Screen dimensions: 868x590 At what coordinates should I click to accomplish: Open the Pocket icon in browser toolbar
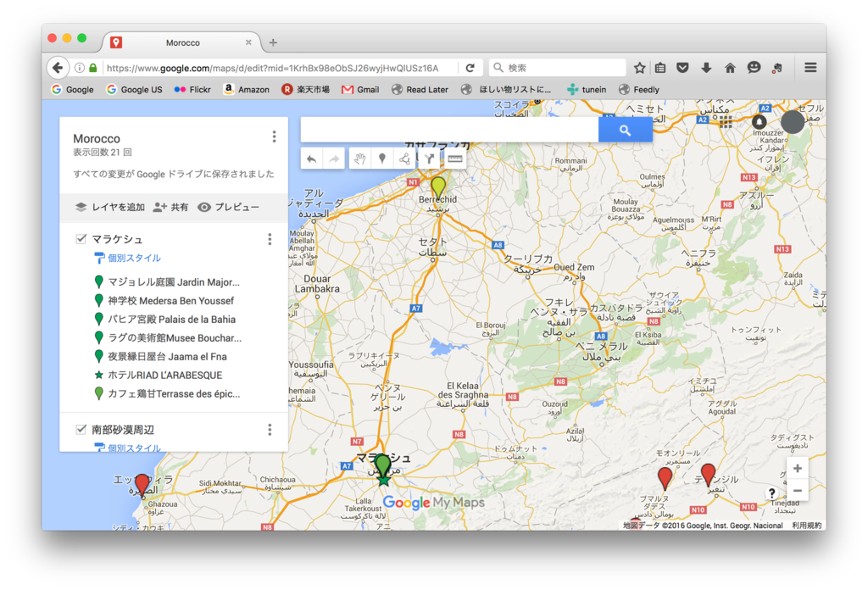click(x=682, y=68)
